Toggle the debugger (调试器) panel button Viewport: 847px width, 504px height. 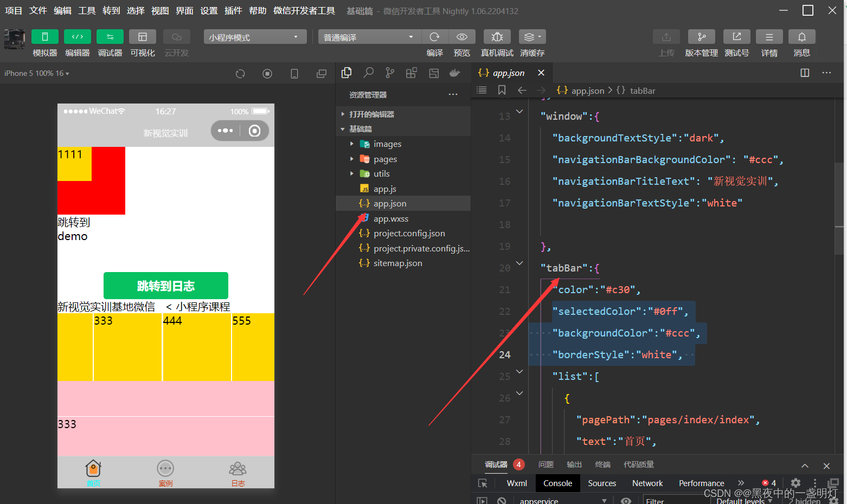point(110,37)
